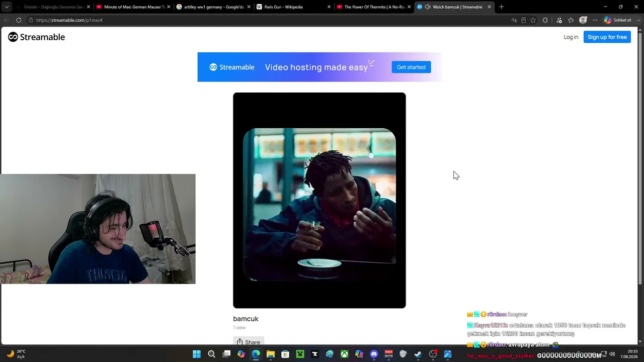
Task: Launch Copilot from the taskbar
Action: pyautogui.click(x=241, y=354)
